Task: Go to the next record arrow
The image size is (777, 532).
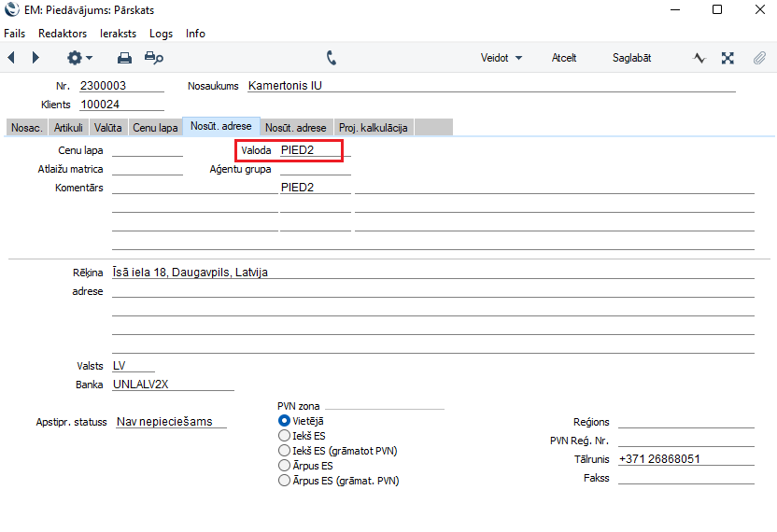Action: [x=35, y=58]
